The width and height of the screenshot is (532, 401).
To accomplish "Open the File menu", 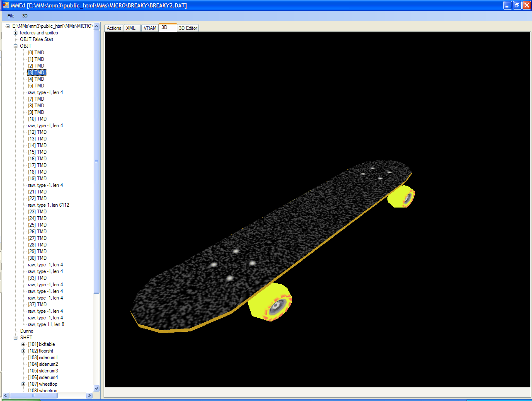I will click(x=11, y=16).
